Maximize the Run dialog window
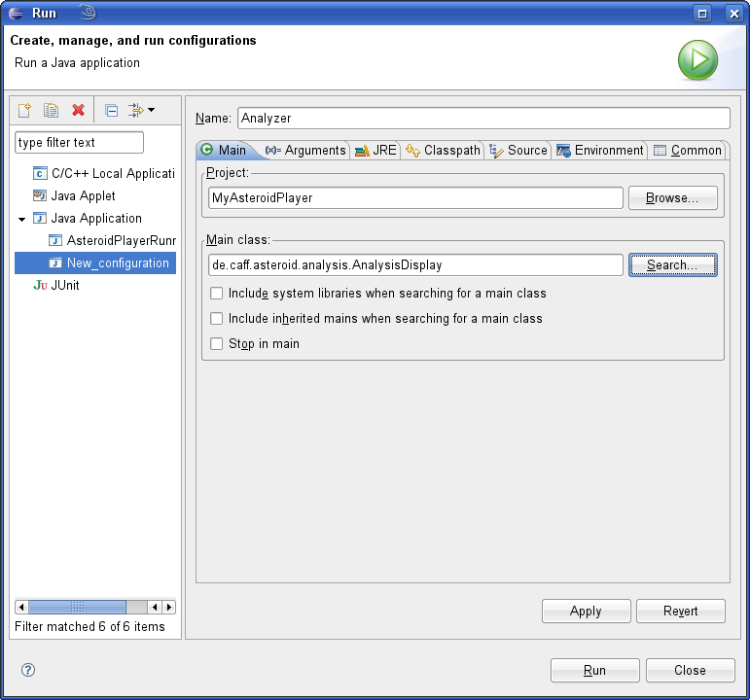 click(702, 14)
